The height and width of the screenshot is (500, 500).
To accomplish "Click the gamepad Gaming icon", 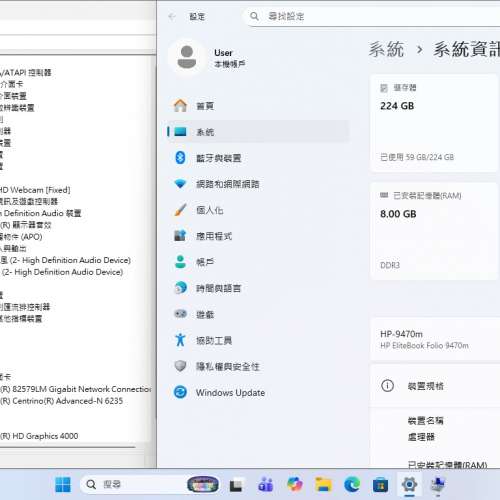I will (x=180, y=314).
